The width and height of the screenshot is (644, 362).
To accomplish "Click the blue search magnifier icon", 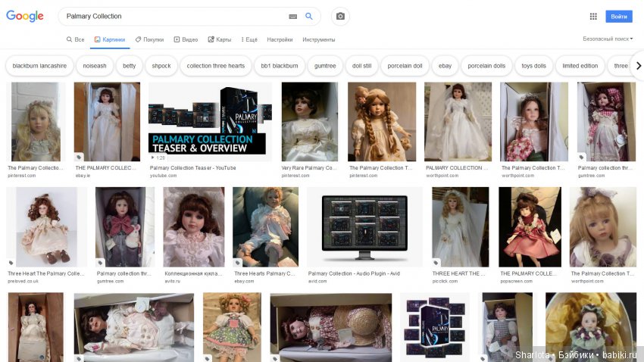I will coord(309,16).
